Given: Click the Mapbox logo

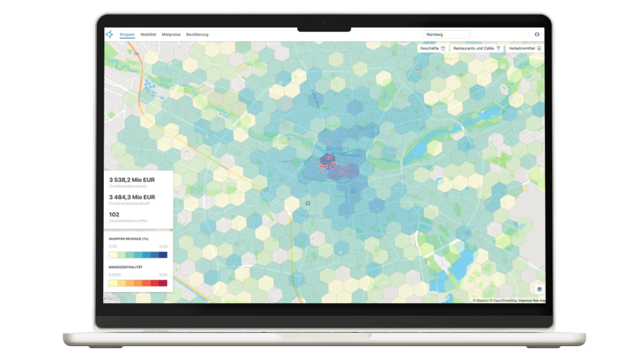Looking at the screenshot, I should [x=115, y=299].
